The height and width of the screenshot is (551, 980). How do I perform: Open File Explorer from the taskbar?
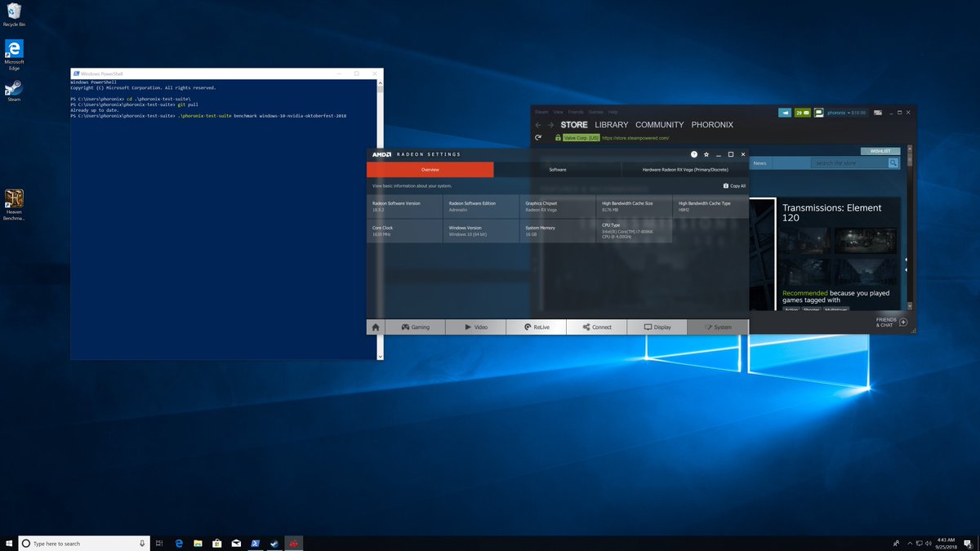198,543
